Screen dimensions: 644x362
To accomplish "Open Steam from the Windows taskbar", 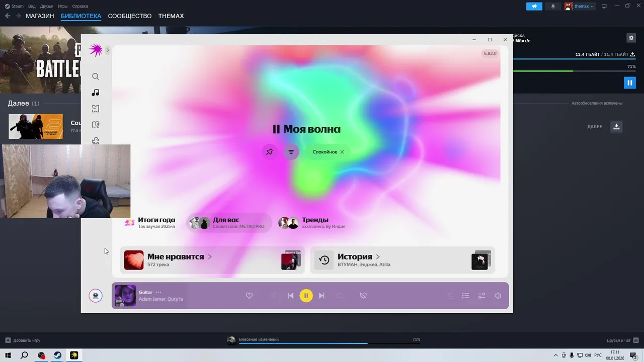I will 58,355.
